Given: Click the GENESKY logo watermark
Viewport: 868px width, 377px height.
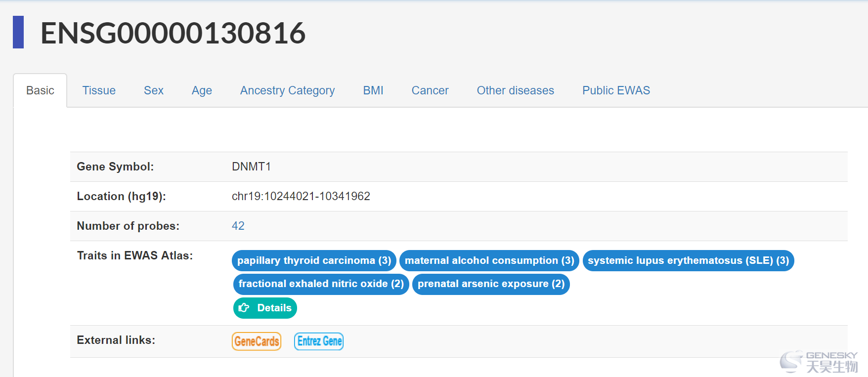Looking at the screenshot, I should pos(819,362).
